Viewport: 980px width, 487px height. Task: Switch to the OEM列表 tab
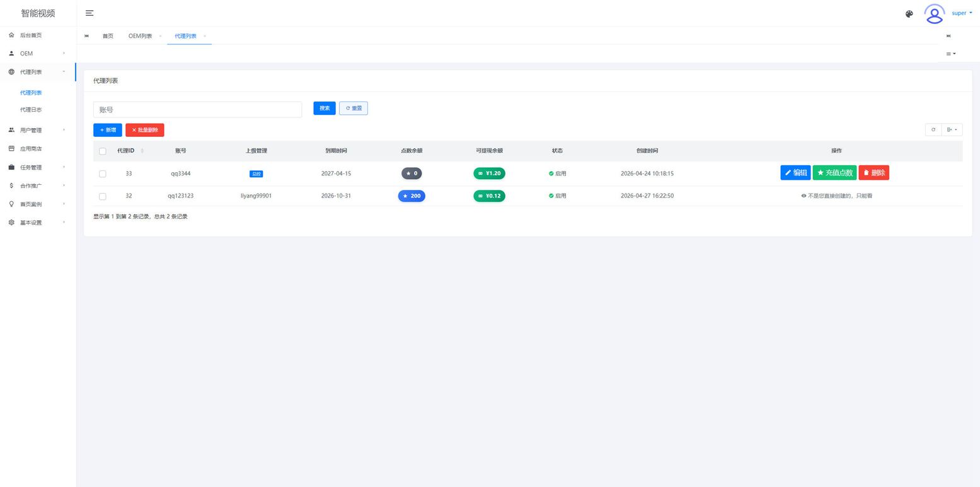(x=140, y=36)
